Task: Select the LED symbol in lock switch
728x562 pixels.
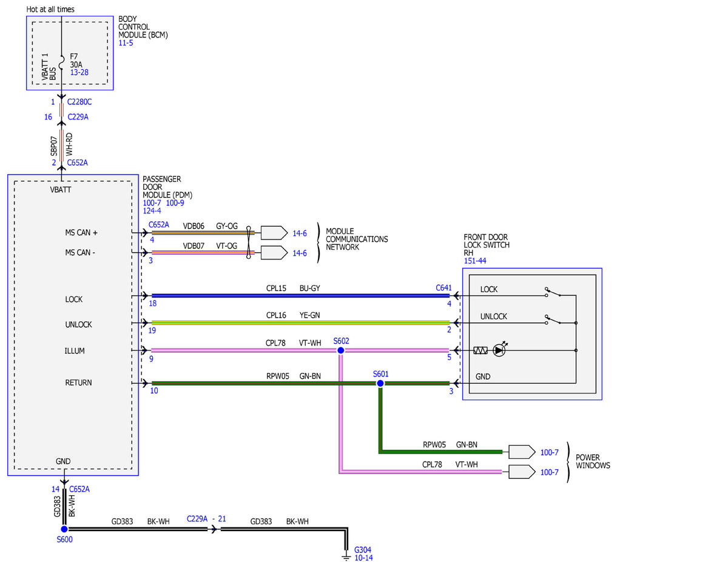Action: coord(499,350)
